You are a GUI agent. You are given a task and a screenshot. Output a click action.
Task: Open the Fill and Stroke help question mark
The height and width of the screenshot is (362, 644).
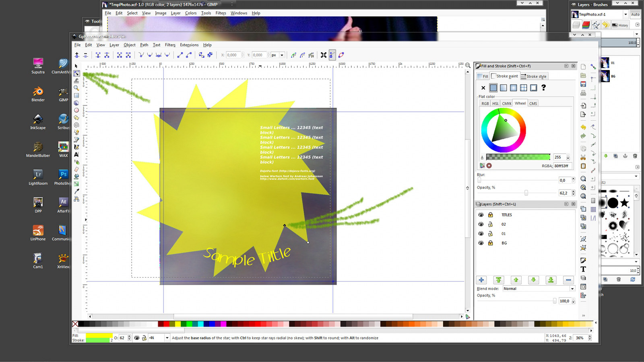544,88
